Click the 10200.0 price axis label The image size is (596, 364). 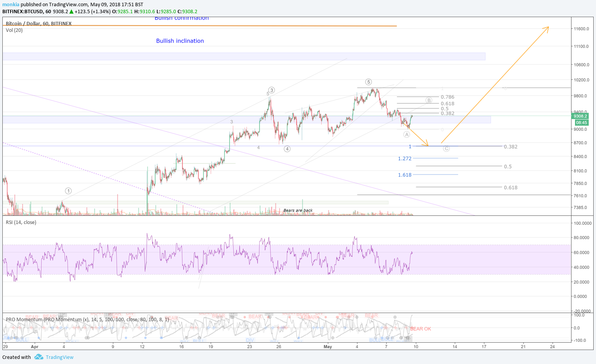tap(581, 80)
